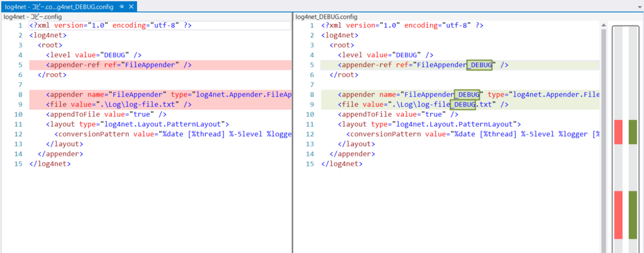The height and width of the screenshot is (253, 644).
Task: Click the green-boxed '_DEBUG' on line 5
Action: 479,65
